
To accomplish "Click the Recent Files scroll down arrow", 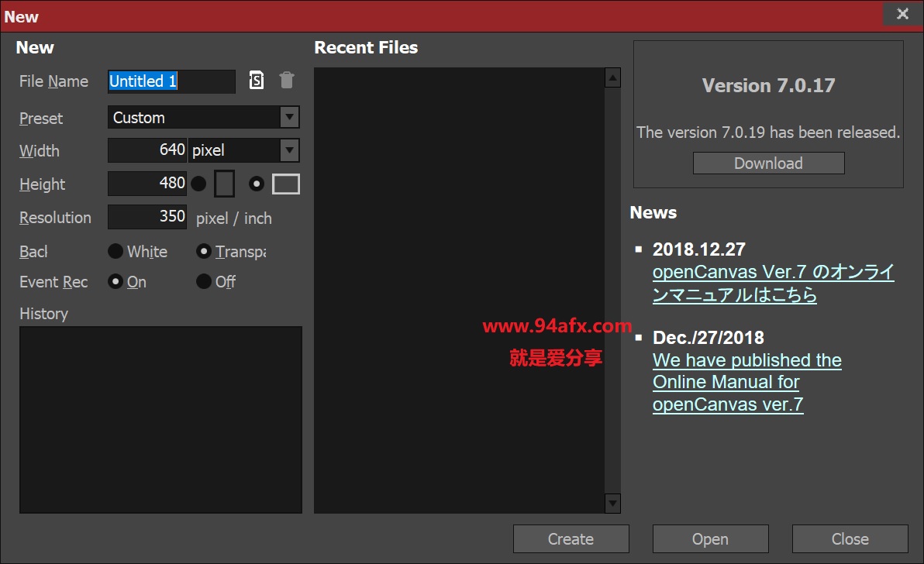I will [x=613, y=504].
